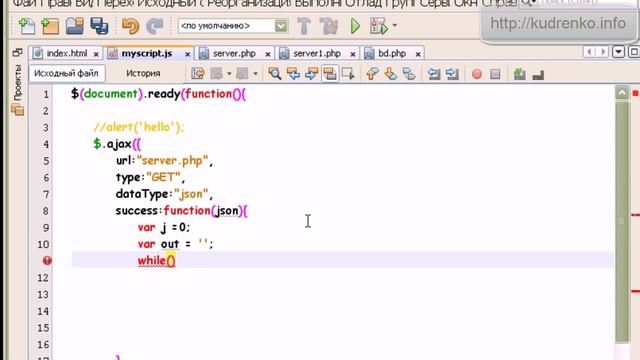The height and width of the screenshot is (360, 640).
Task: Toggle rectangular selection mode
Action: pyautogui.click(x=348, y=74)
